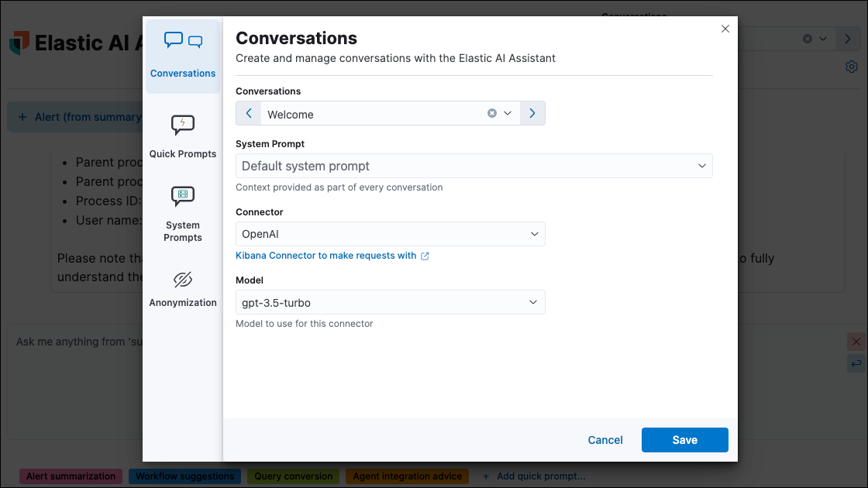This screenshot has height=488, width=868.
Task: Open the System Prompt dropdown
Action: click(x=701, y=166)
